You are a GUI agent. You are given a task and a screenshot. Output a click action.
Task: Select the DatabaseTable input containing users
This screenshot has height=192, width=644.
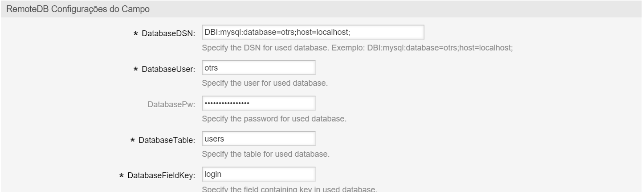pos(258,139)
